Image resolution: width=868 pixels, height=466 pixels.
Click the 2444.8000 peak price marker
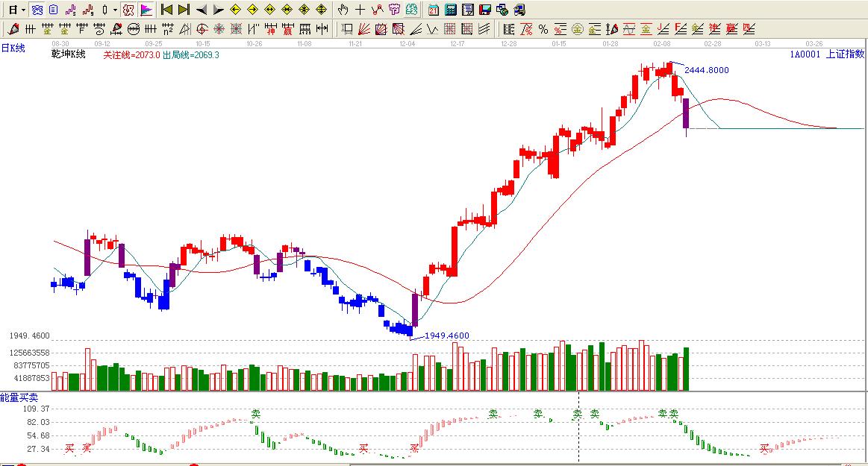706,70
